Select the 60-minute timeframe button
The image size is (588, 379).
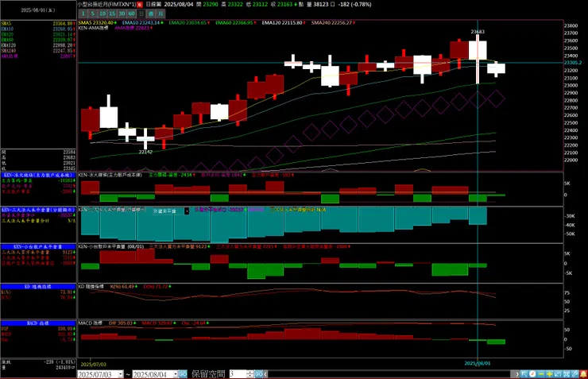[132, 14]
